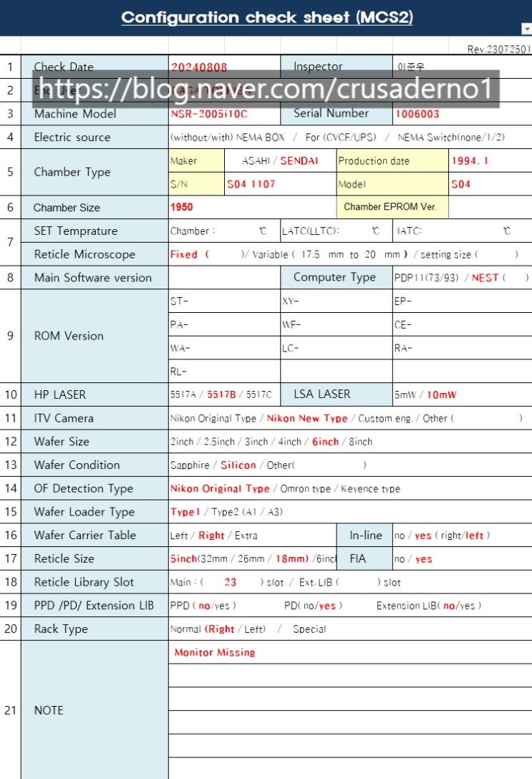
Task: Select the yellow 'Maker' cell
Action: pyautogui.click(x=197, y=160)
